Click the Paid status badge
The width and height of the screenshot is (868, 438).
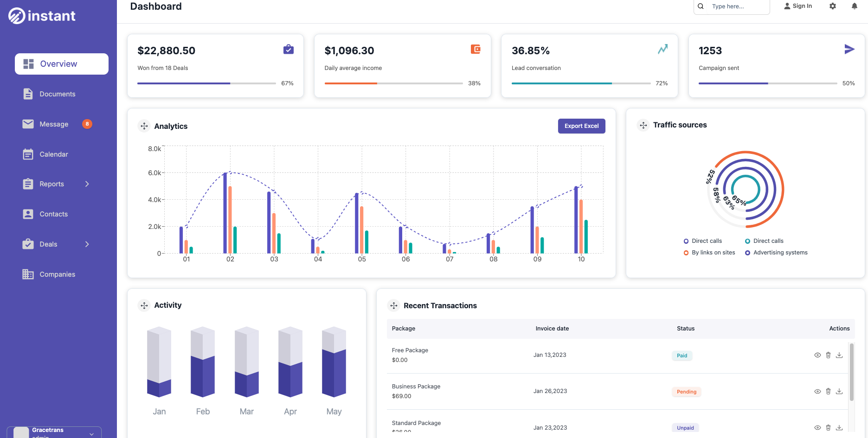click(682, 355)
